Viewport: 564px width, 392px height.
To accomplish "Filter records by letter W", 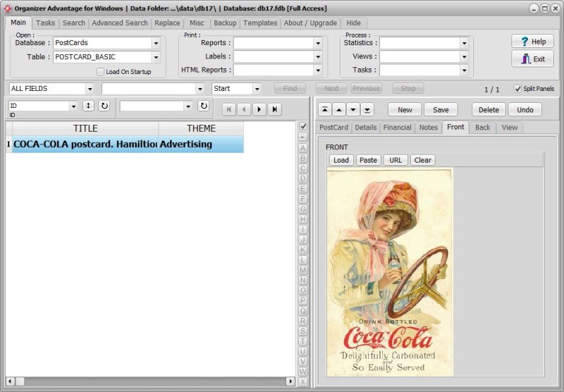I will (x=303, y=372).
